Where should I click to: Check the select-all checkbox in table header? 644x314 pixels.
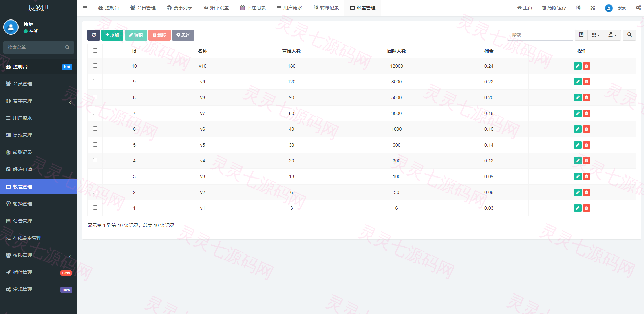tap(95, 51)
